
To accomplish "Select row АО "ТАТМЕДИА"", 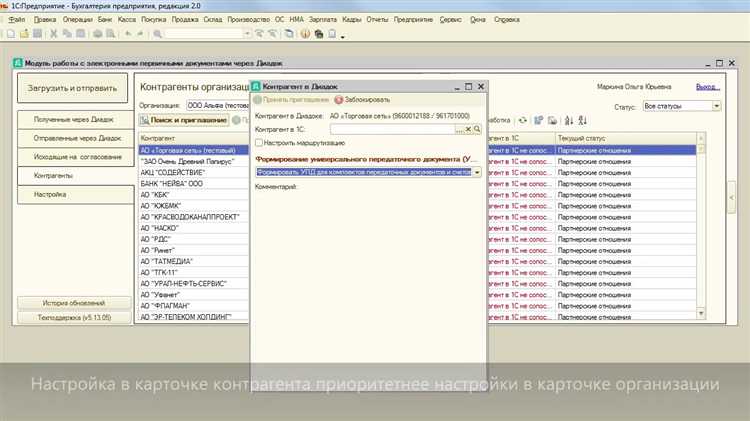I will (x=194, y=262).
